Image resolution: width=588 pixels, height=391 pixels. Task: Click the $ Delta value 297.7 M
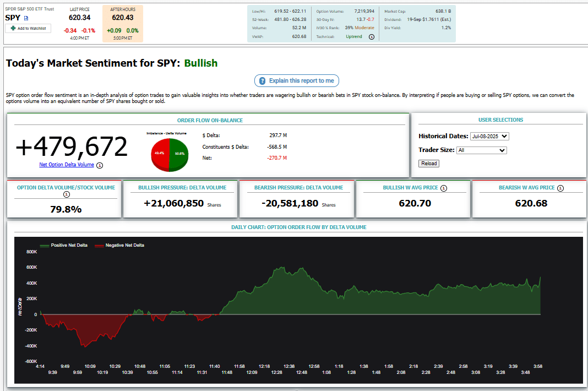(278, 135)
